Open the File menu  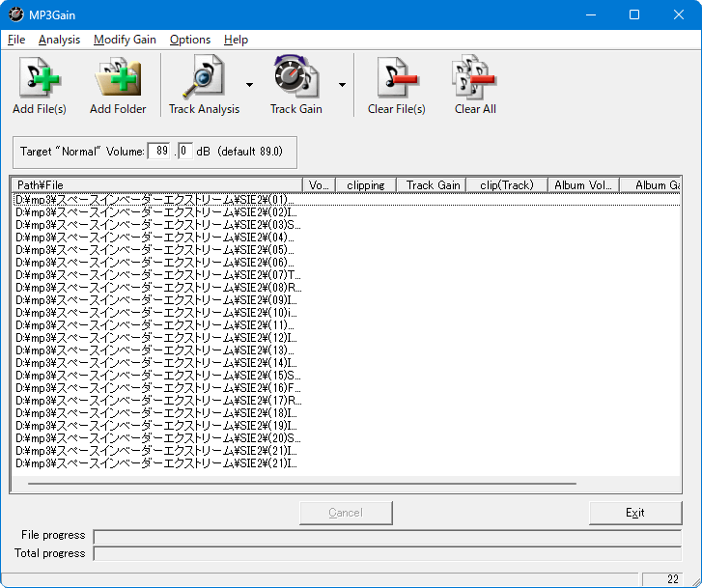pos(16,40)
